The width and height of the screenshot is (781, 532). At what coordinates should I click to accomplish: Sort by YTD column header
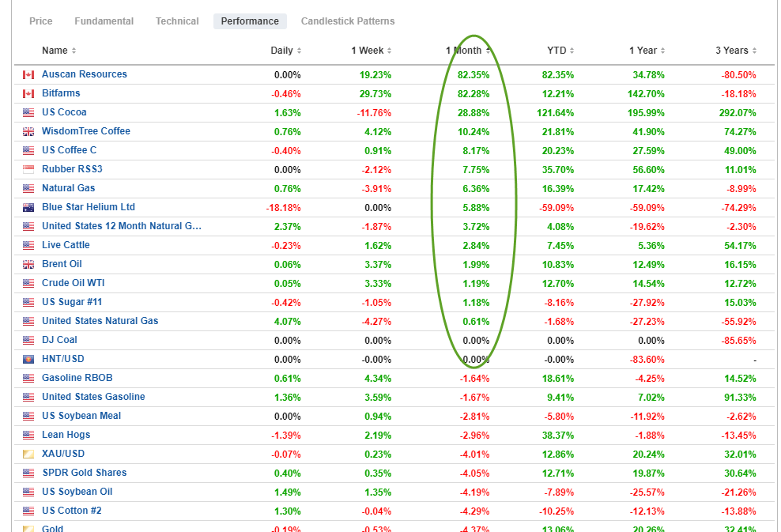click(560, 51)
